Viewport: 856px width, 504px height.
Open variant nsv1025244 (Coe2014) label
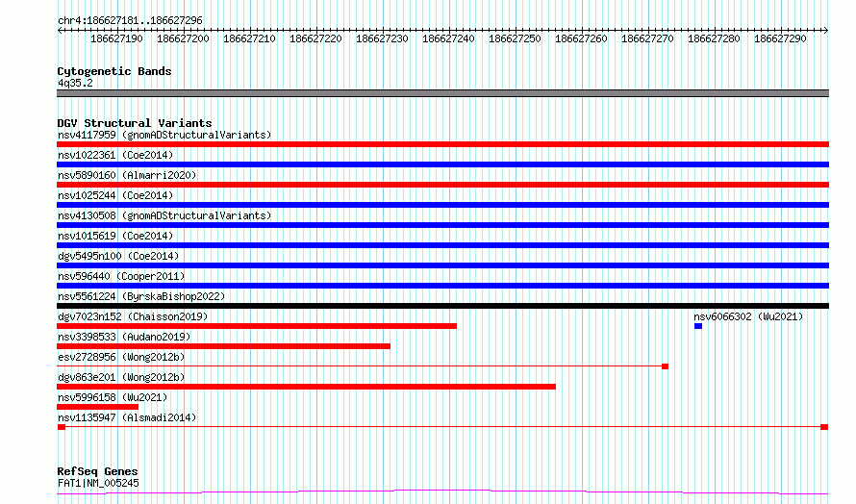(x=115, y=195)
